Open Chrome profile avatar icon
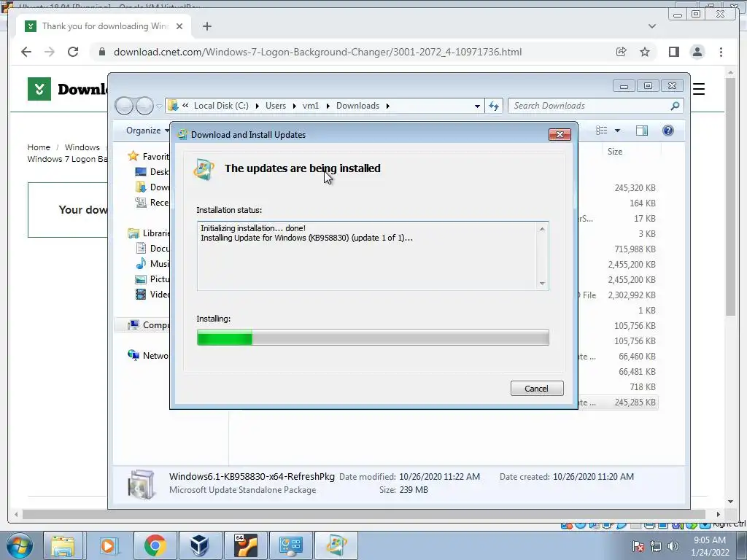Image resolution: width=747 pixels, height=560 pixels. tap(697, 52)
